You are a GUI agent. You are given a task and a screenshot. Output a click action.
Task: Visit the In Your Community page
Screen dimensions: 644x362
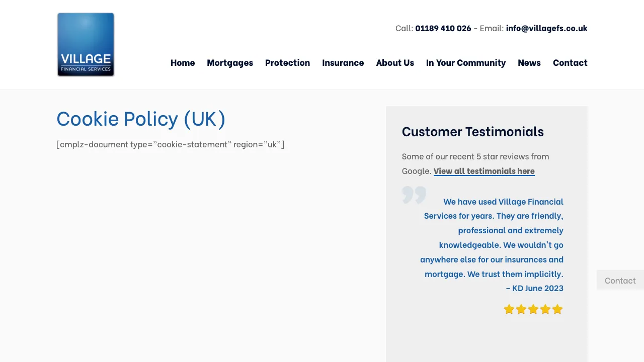pos(466,62)
